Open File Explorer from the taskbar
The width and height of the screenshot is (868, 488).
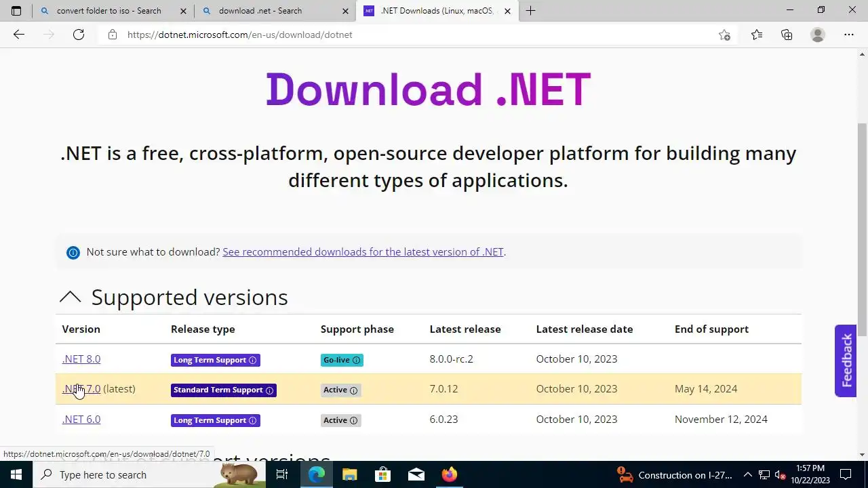coord(349,474)
